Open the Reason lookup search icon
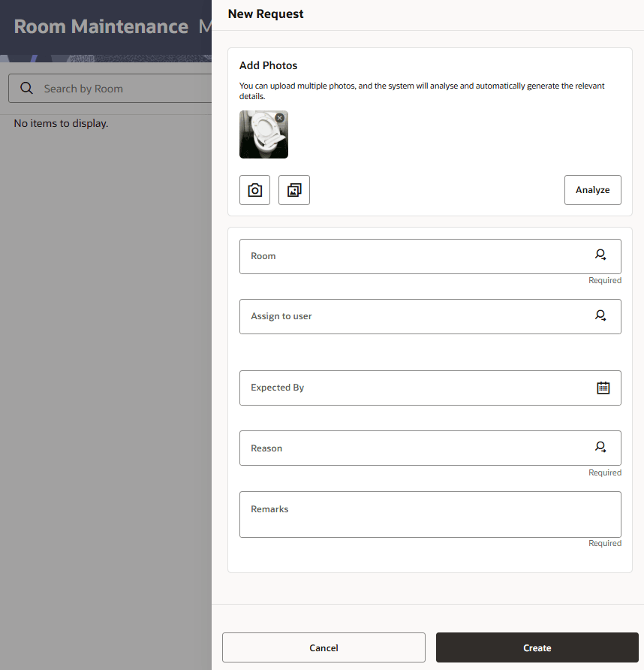This screenshot has width=644, height=670. (600, 448)
